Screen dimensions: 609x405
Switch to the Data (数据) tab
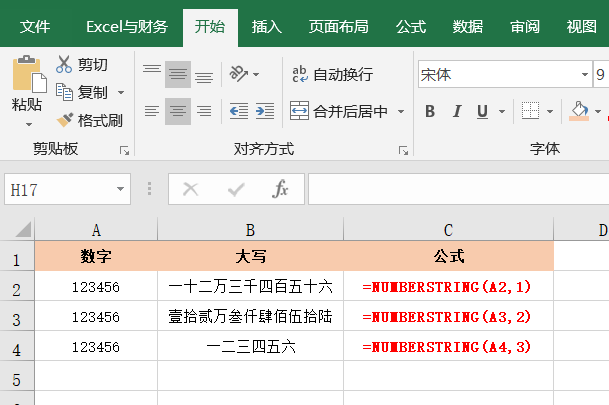pyautogui.click(x=468, y=27)
